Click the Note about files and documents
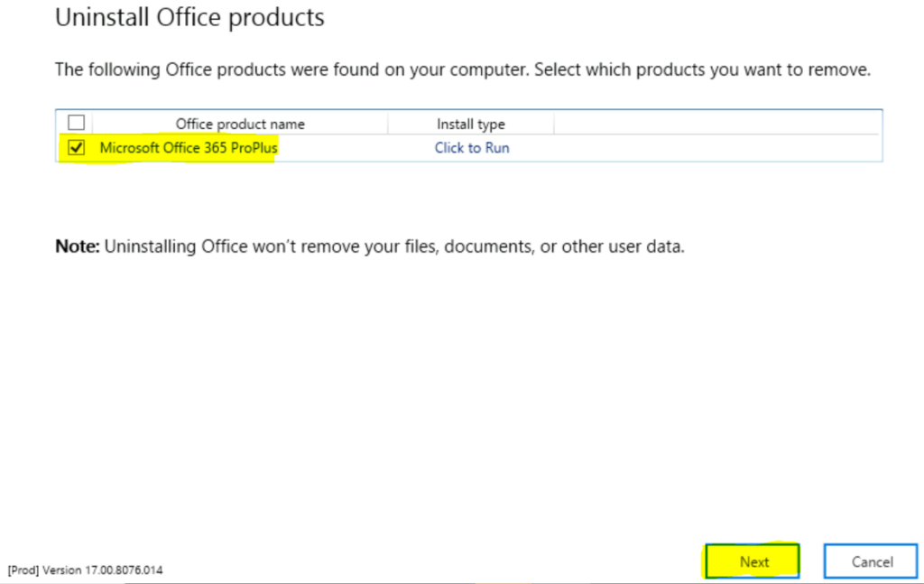Screen dimensions: 924x584 pos(370,246)
